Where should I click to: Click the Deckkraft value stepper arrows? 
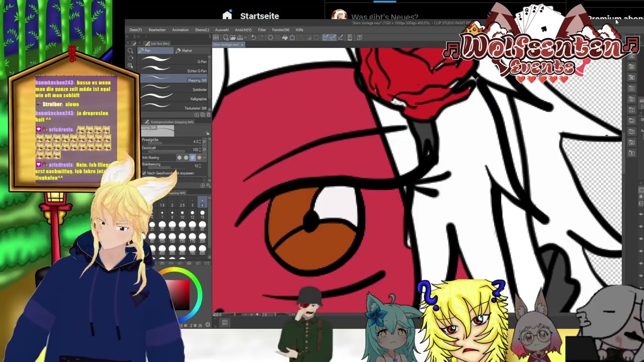pos(200,149)
